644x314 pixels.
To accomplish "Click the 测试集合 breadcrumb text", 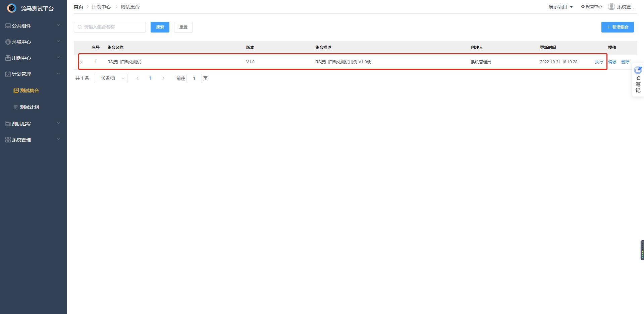I will click(x=130, y=7).
